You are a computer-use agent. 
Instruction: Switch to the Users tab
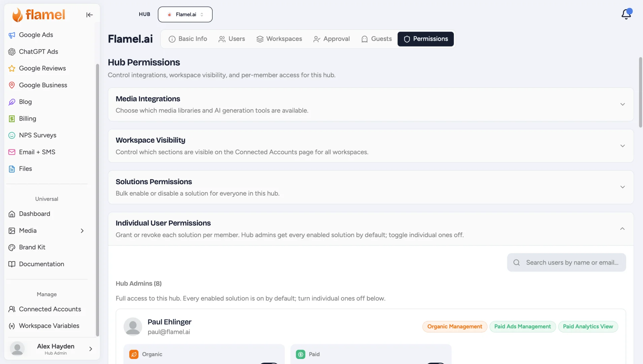232,39
